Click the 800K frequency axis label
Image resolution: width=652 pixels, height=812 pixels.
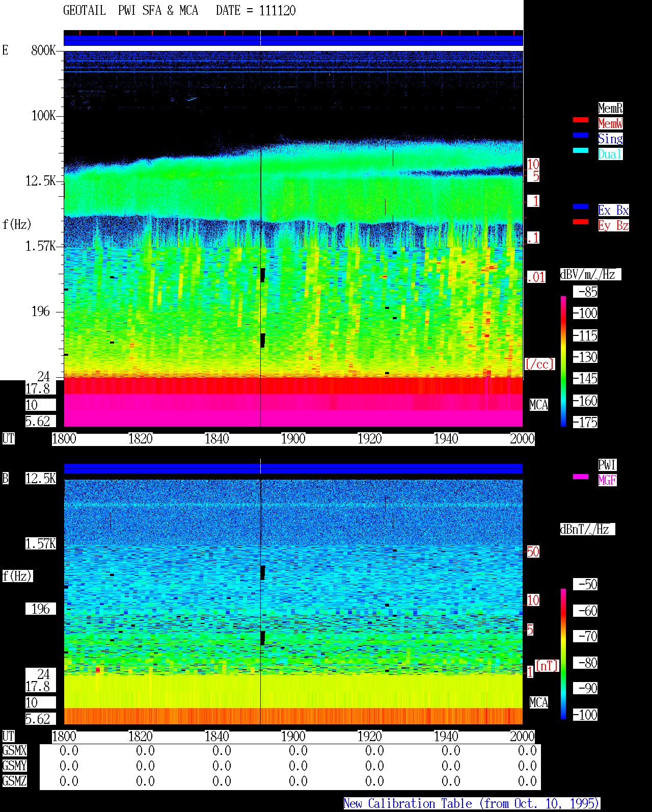click(x=43, y=50)
